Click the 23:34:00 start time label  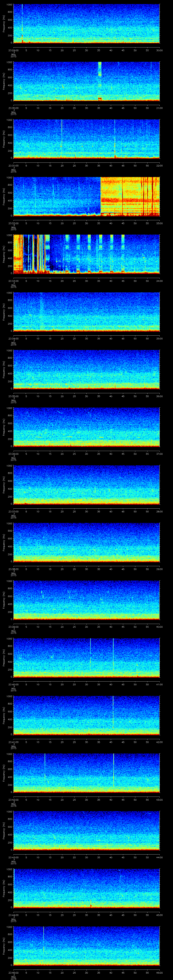pos(13,339)
